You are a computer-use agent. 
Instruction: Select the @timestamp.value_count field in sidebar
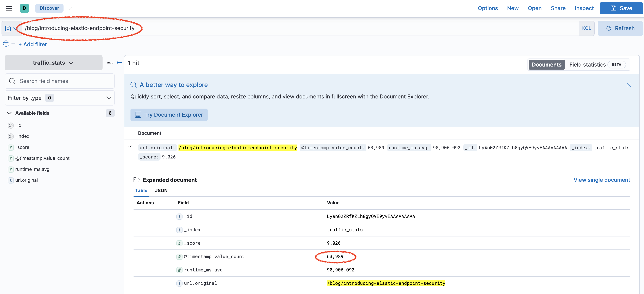pyautogui.click(x=42, y=158)
